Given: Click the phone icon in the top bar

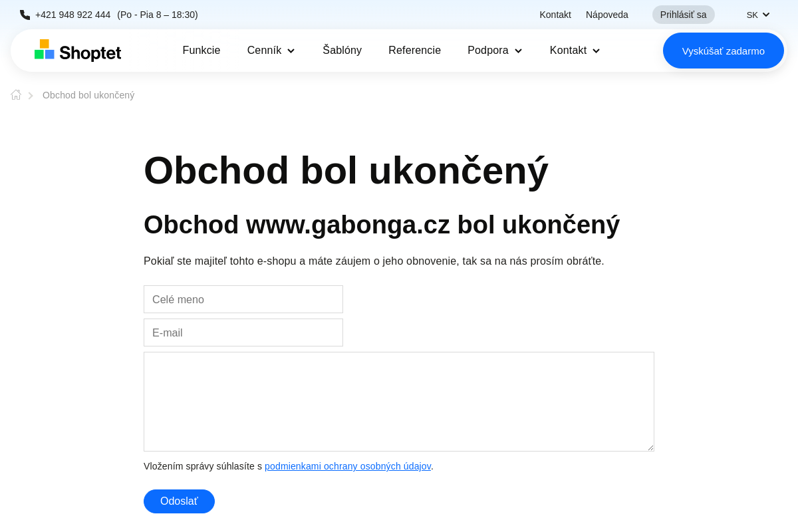Looking at the screenshot, I should 25,14.
